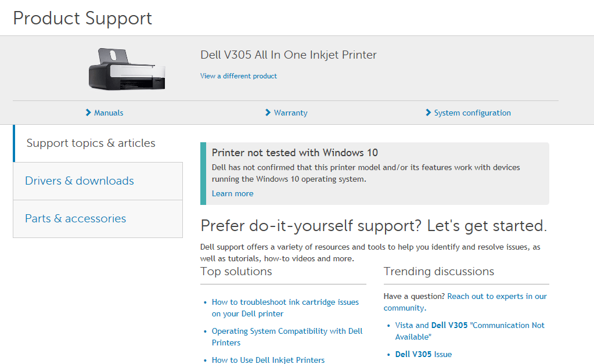Open the System configuration link
Viewport: 594px width, 364px height.
click(x=473, y=113)
